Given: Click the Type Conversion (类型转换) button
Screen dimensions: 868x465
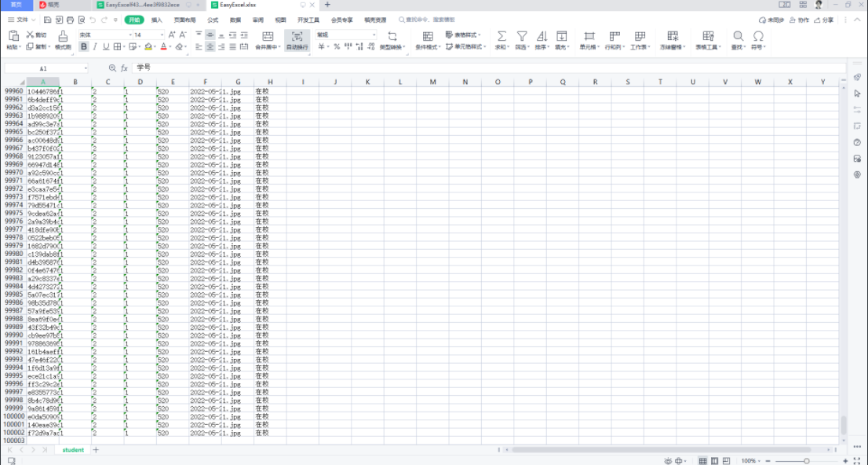Looking at the screenshot, I should (x=392, y=41).
